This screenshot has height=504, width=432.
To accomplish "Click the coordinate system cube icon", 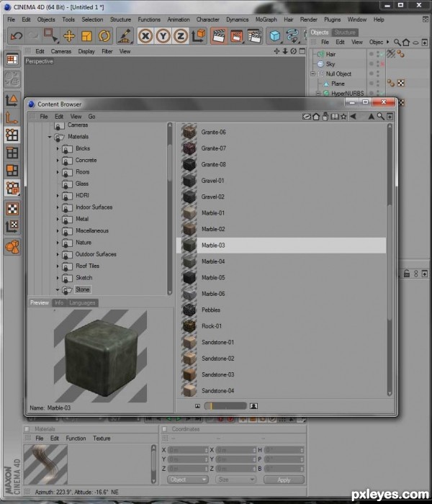I will (199, 36).
